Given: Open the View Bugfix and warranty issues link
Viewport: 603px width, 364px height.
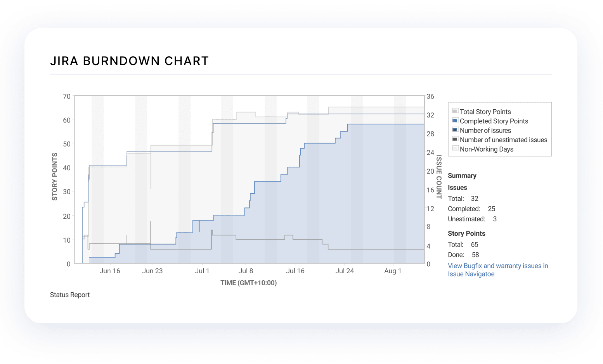Looking at the screenshot, I should pyautogui.click(x=498, y=270).
